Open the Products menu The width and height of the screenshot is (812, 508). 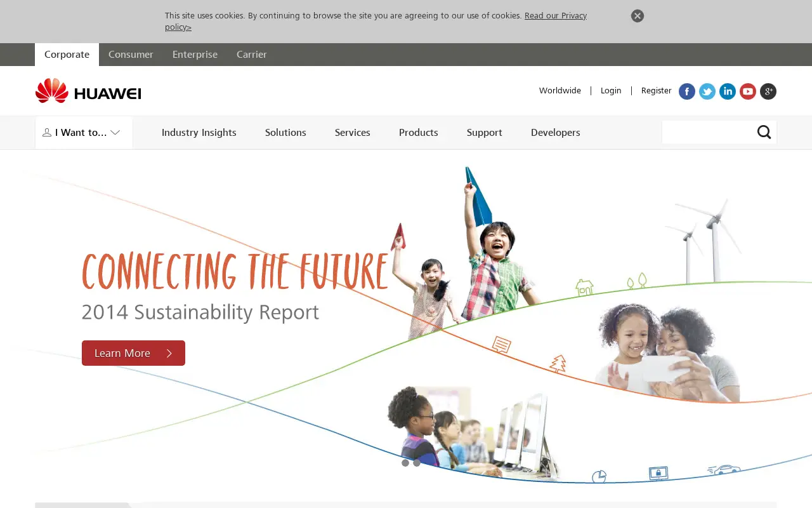(x=419, y=133)
